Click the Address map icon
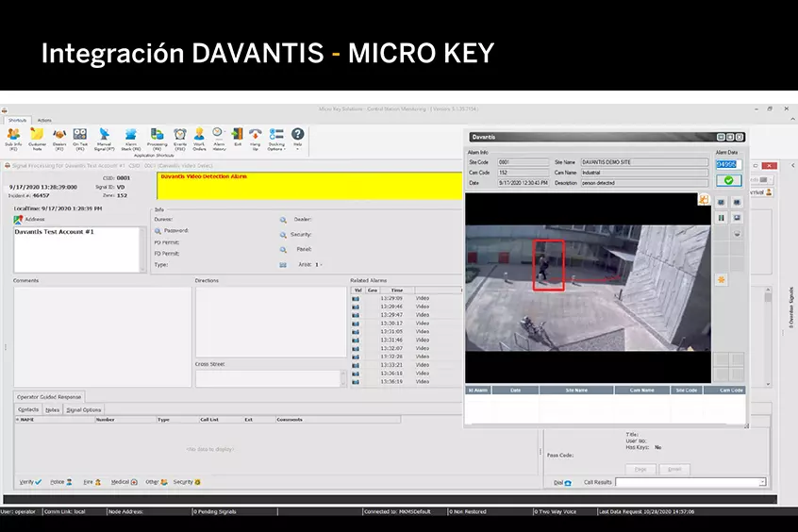The width and height of the screenshot is (798, 532). pyautogui.click(x=18, y=220)
